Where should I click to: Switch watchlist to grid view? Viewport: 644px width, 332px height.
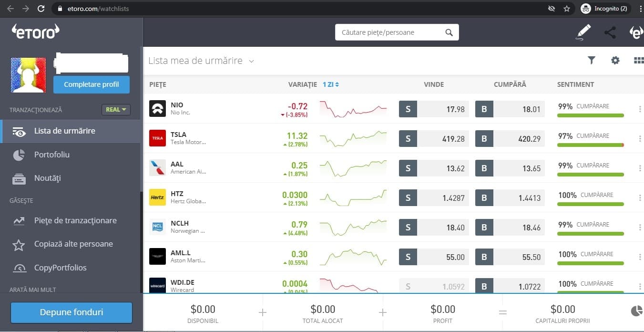[639, 60]
